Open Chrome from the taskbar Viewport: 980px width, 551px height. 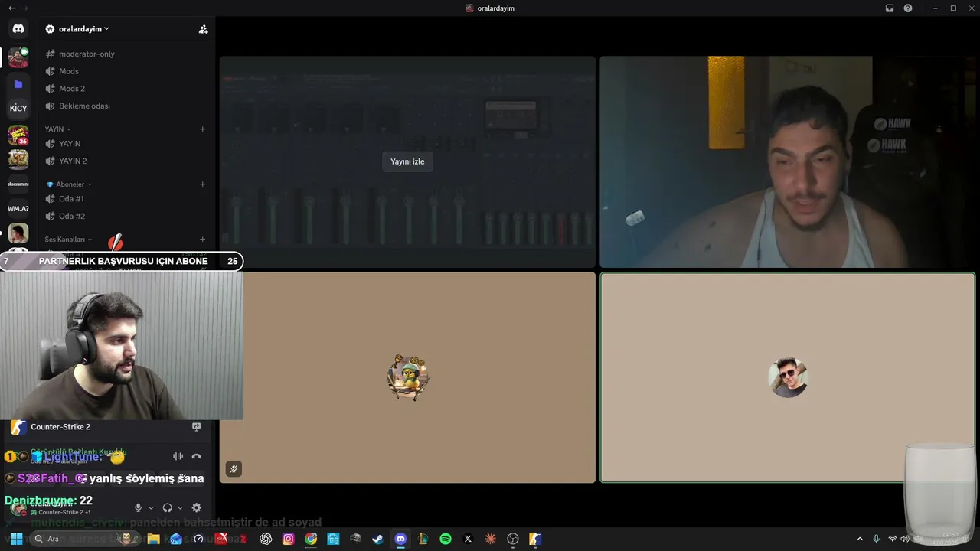310,539
